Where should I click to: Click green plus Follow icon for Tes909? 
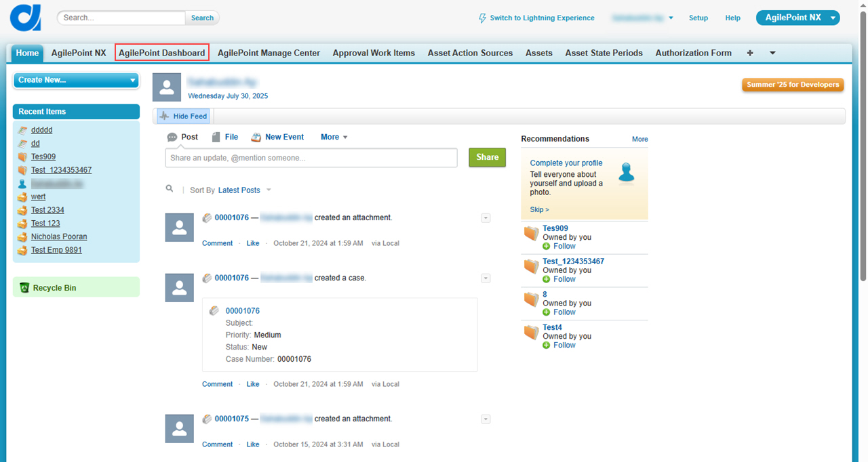[547, 247]
